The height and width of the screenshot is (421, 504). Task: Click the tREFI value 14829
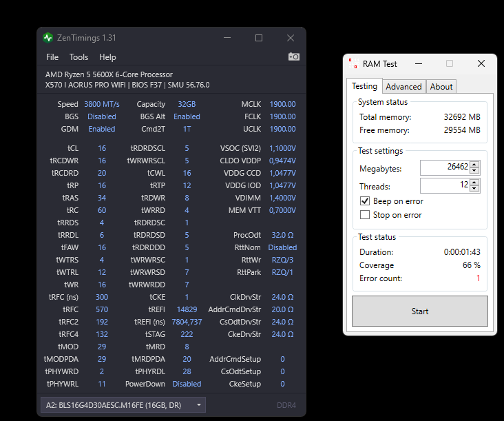click(187, 309)
